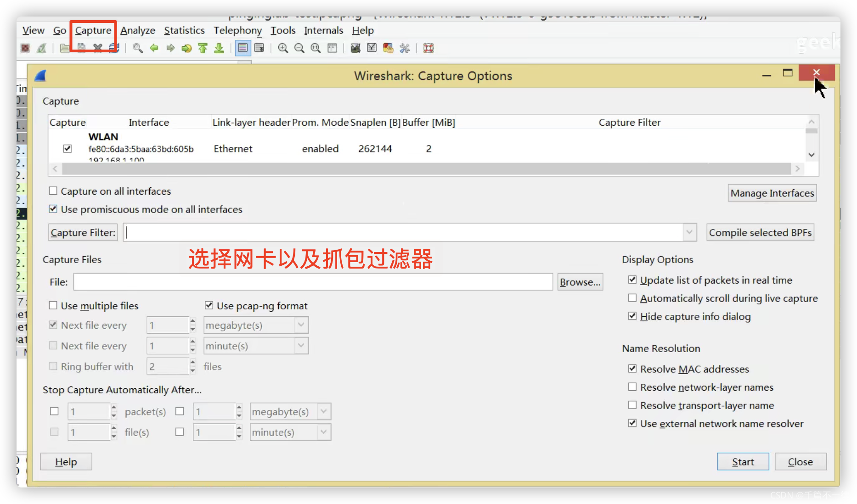This screenshot has width=857, height=504.
Task: Click the go to packet icon
Action: (186, 48)
